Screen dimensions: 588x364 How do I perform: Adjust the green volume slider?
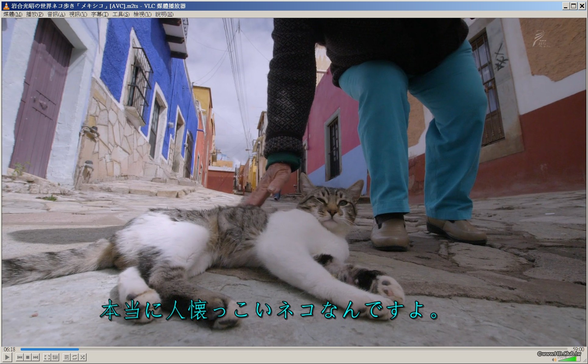(x=568, y=359)
